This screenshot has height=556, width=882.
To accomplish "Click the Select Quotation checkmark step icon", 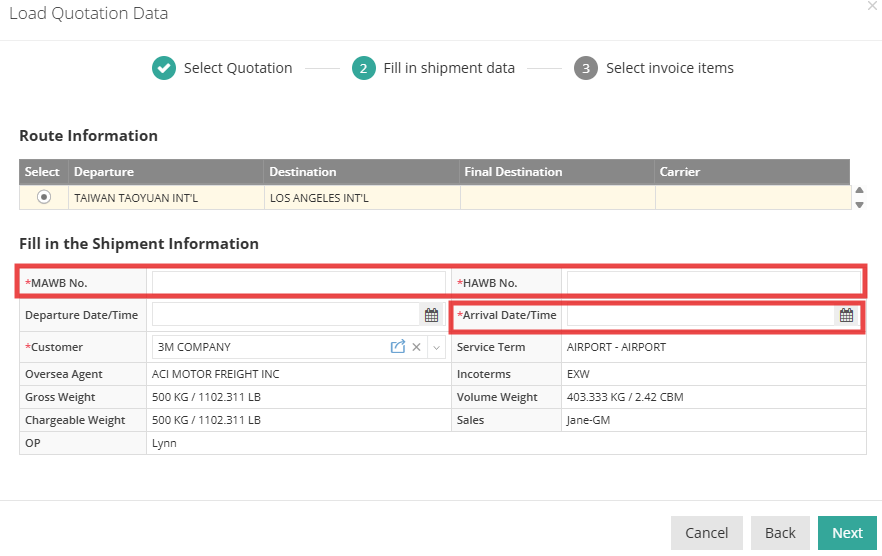I will click(164, 68).
